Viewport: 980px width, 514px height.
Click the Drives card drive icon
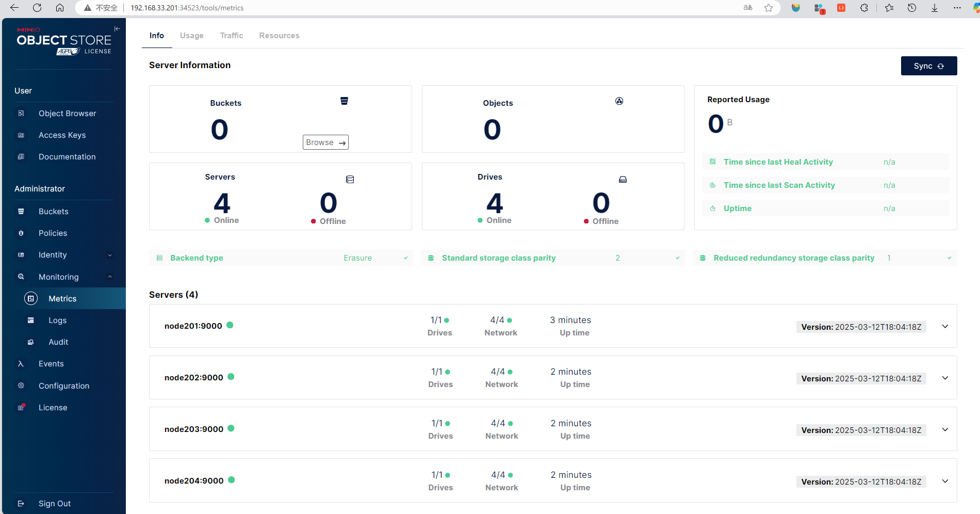pos(623,180)
